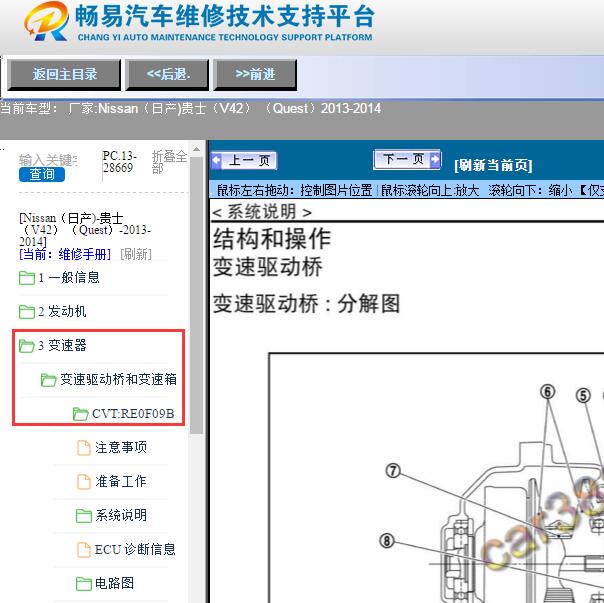604x603 pixels.
Task: Open the 注意事项 page
Action: [121, 448]
